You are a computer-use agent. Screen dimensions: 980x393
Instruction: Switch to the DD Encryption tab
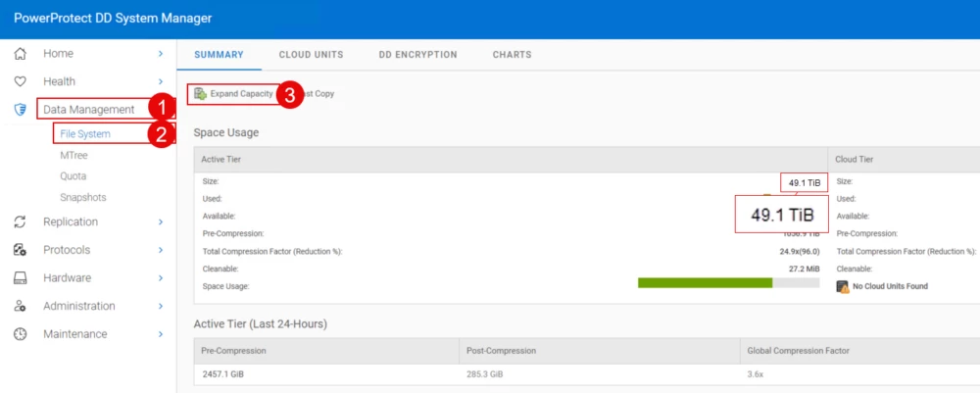coord(418,54)
